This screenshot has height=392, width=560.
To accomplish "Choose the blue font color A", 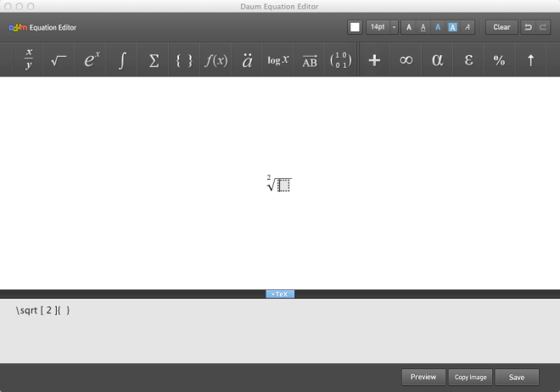I will tap(438, 27).
